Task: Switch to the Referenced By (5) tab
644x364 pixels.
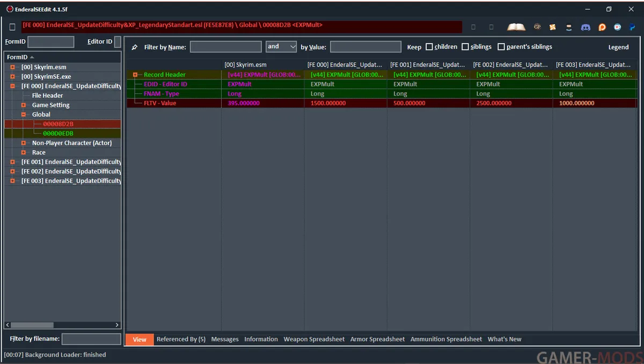Action: pos(181,339)
